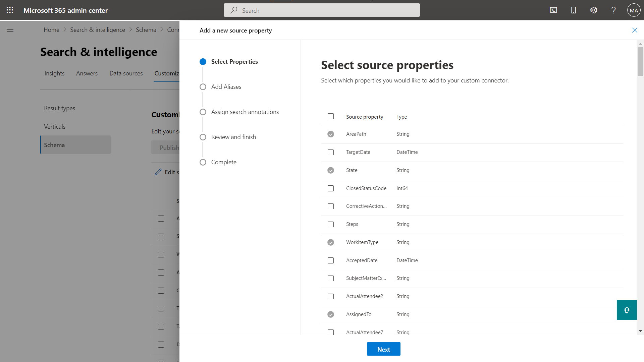This screenshot has width=644, height=362.
Task: Select the Schema breadcrumb link
Action: 146,29
